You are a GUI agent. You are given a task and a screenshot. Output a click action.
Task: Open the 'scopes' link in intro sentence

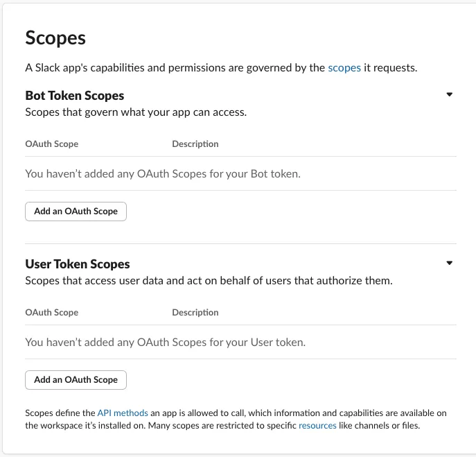(344, 68)
